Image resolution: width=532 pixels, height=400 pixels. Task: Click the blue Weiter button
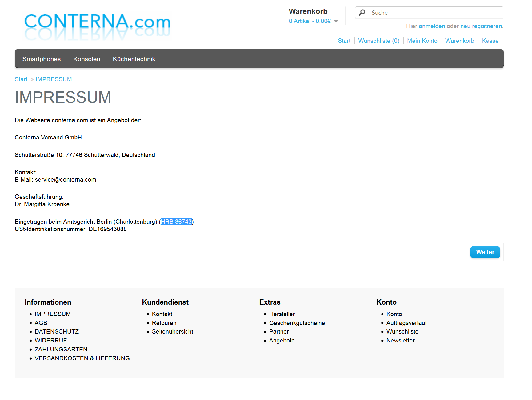485,252
